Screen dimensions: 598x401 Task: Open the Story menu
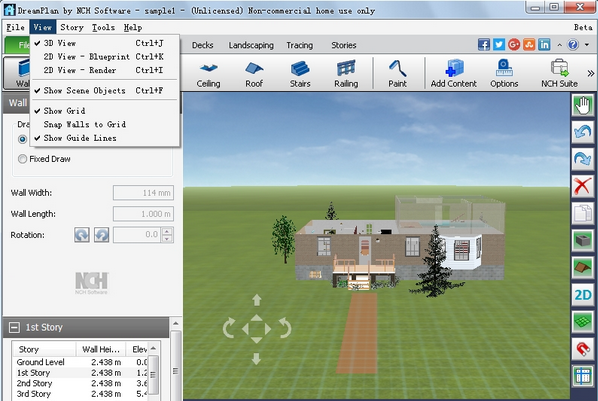tap(72, 27)
